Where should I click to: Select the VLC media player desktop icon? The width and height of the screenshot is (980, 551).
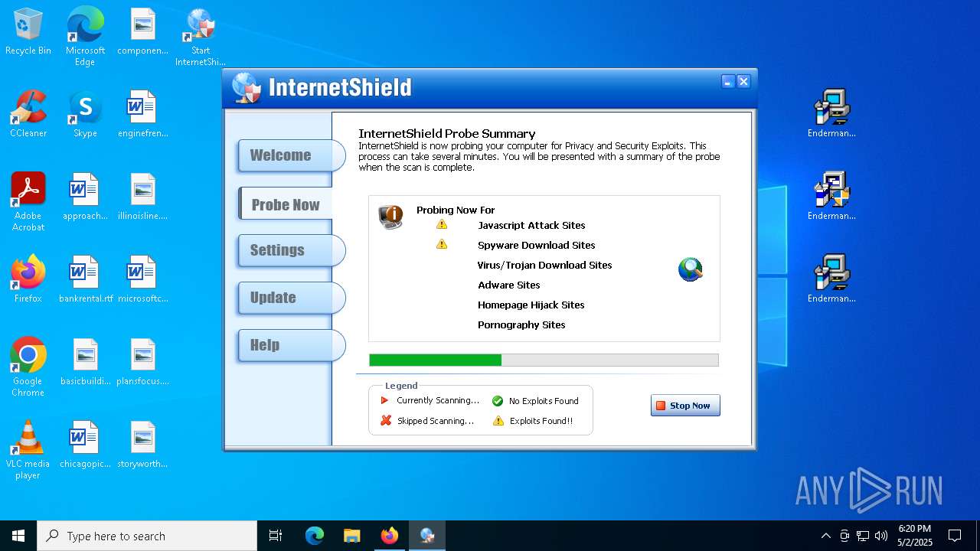pos(28,450)
